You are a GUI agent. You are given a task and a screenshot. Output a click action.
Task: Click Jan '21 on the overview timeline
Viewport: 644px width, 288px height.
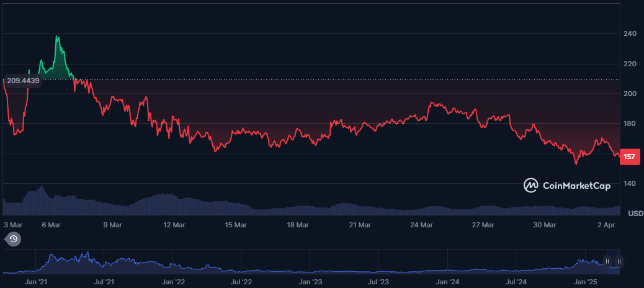36,282
